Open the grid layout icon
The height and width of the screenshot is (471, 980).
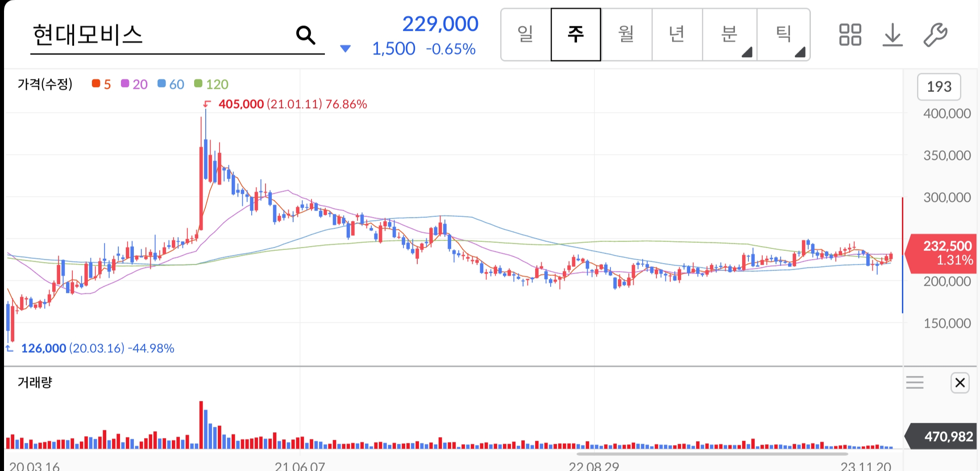pyautogui.click(x=850, y=35)
